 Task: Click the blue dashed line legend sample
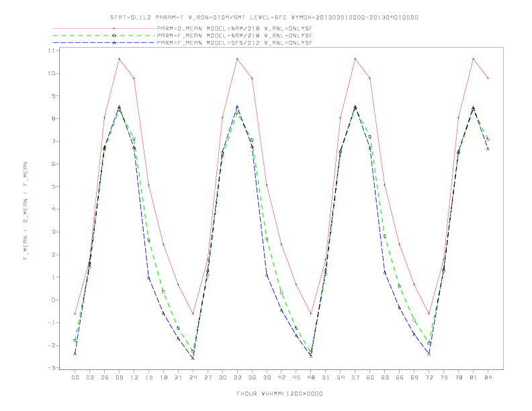click(104, 43)
